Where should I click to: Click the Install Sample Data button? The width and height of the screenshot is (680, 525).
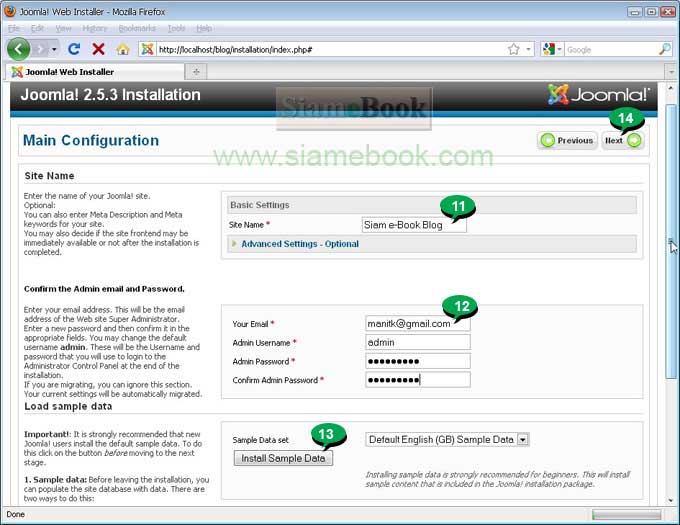click(x=283, y=458)
